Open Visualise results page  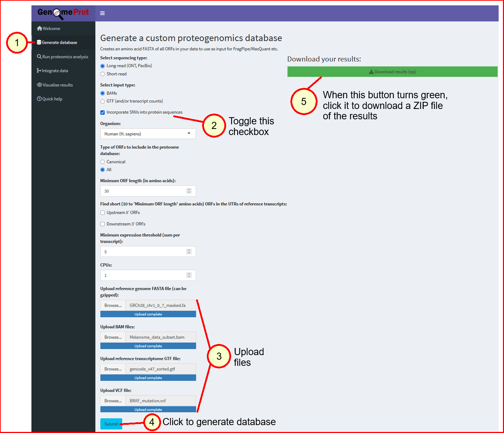(64, 85)
